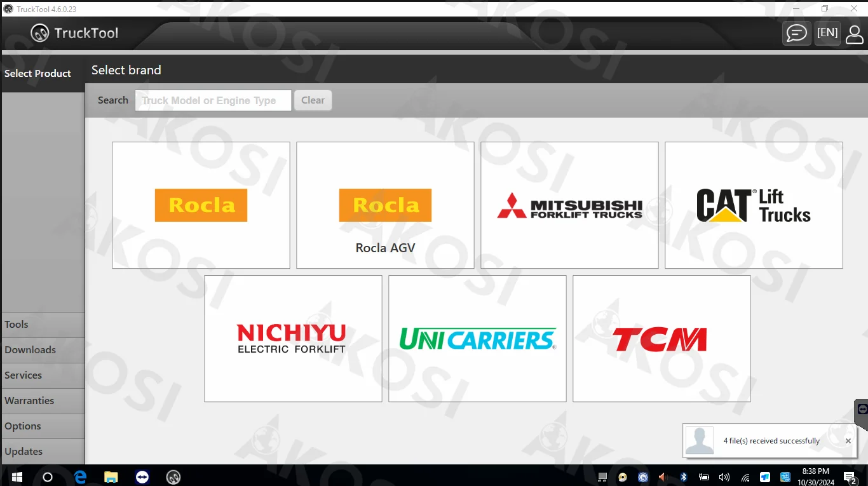
Task: Pick the CAT Lift Trucks brand
Action: [754, 205]
